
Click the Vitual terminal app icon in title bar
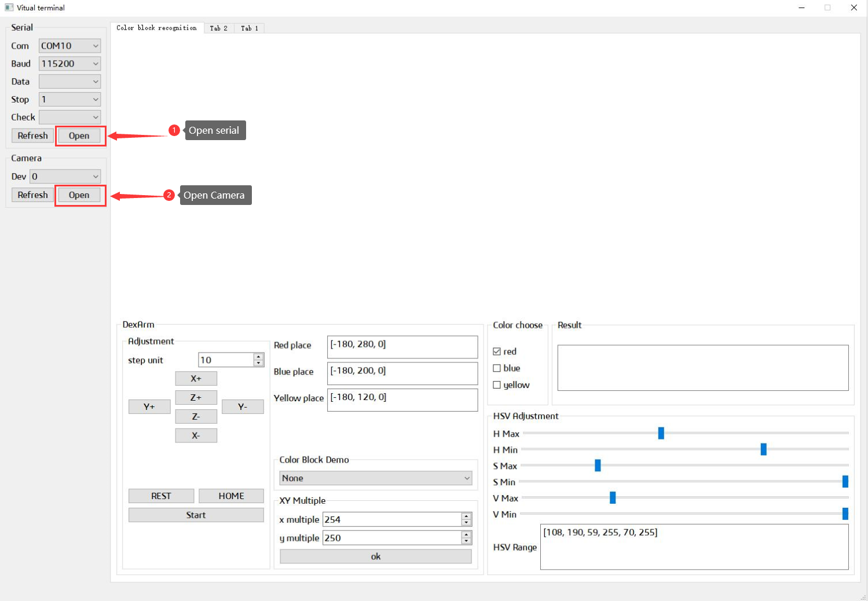[9, 8]
